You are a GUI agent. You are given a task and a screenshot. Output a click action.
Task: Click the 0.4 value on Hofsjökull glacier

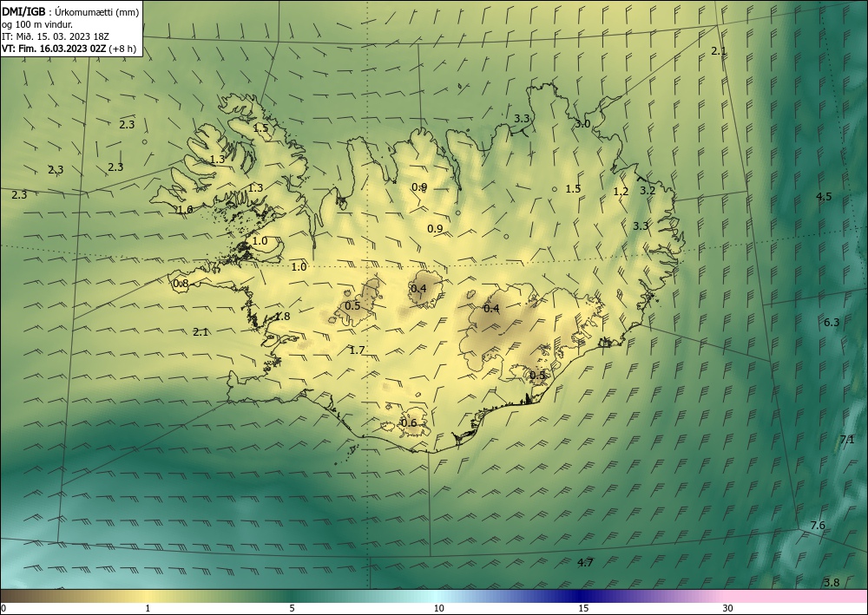coord(418,288)
